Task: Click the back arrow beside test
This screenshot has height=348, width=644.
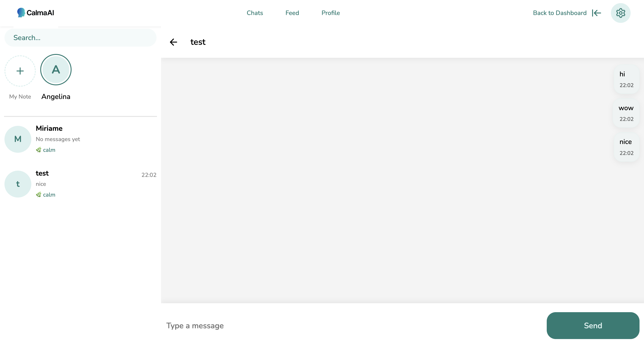Action: (174, 42)
